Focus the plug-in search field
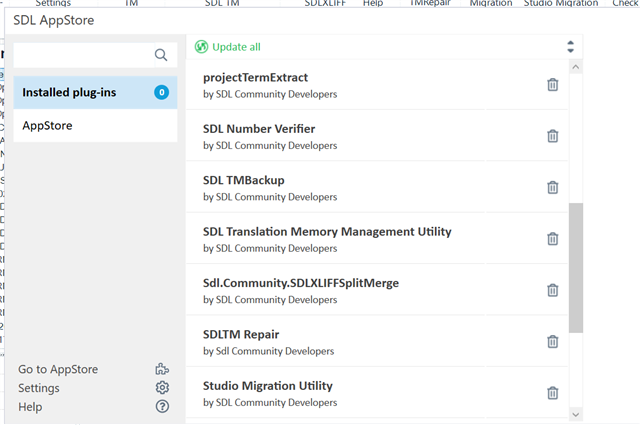This screenshot has height=425, width=640. (84, 55)
